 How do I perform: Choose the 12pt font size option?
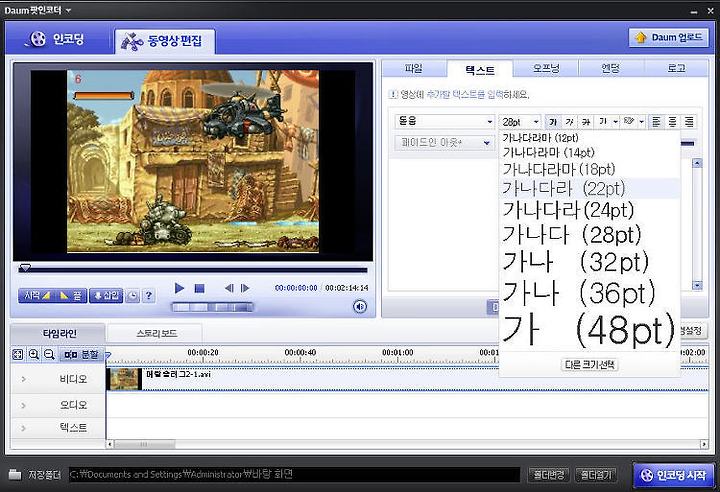[589, 138]
